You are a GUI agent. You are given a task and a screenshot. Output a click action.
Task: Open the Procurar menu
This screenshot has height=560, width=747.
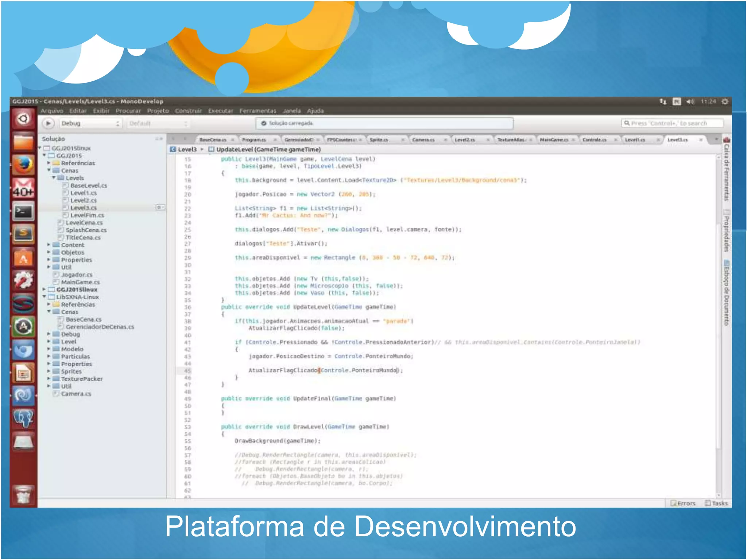click(x=128, y=111)
